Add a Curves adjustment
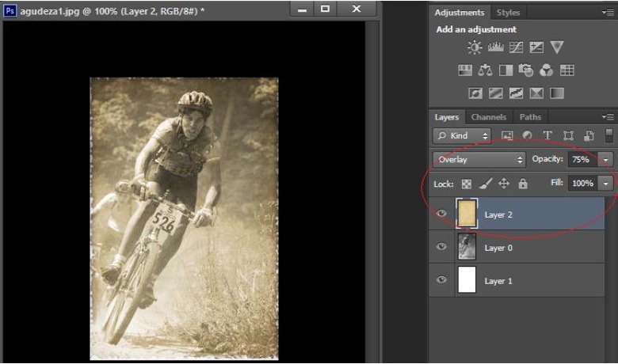The width and height of the screenshot is (618, 364). 516,47
